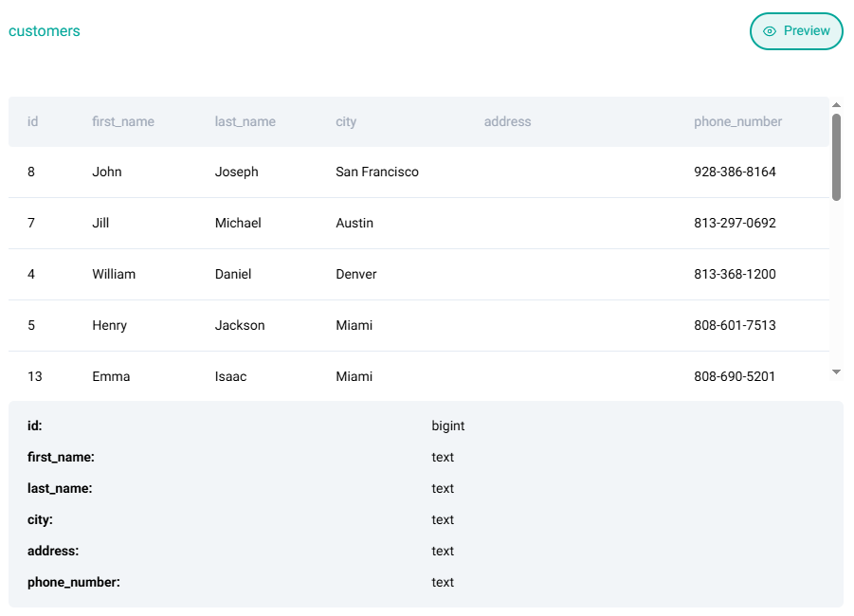Screen dimensions: 854x616
Task: Select the last name Jackson cell
Action: point(240,325)
